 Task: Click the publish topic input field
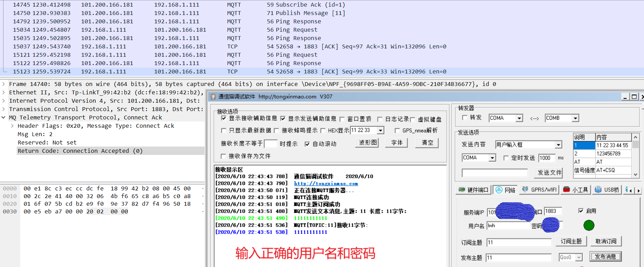point(519,258)
